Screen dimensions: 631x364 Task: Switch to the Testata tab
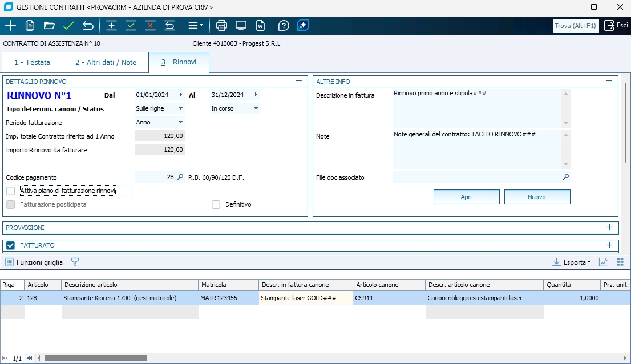(33, 63)
